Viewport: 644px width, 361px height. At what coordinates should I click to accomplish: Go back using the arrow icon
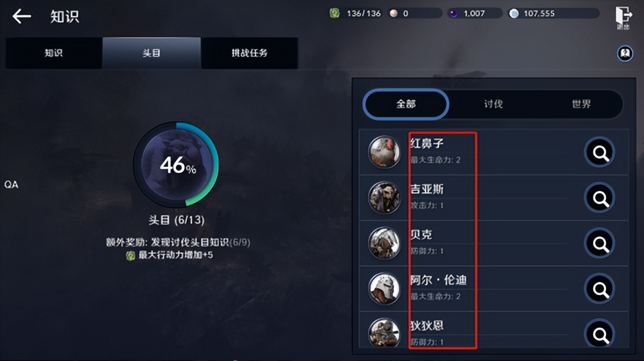[22, 16]
